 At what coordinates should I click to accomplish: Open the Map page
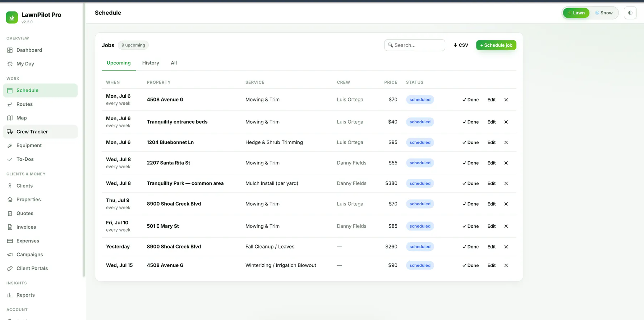pyautogui.click(x=40, y=118)
